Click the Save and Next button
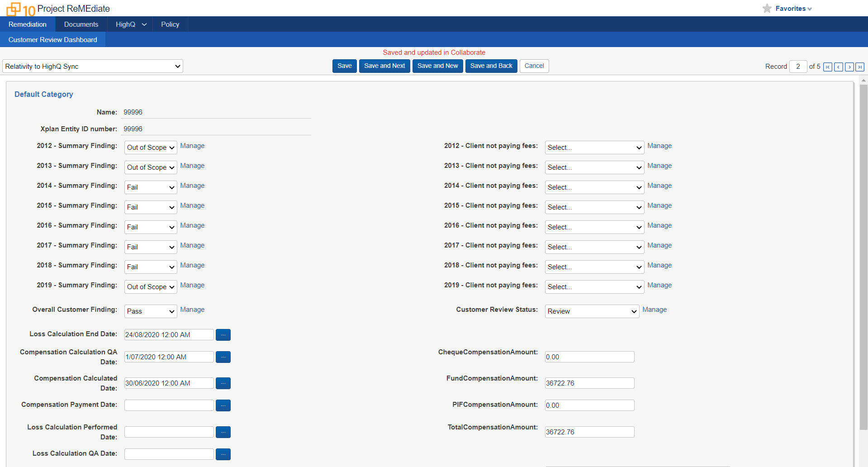868x467 pixels. [384, 66]
